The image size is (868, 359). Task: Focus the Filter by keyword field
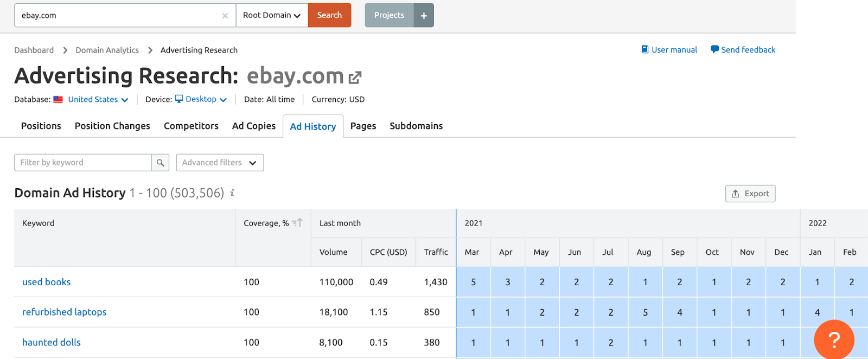(x=82, y=163)
